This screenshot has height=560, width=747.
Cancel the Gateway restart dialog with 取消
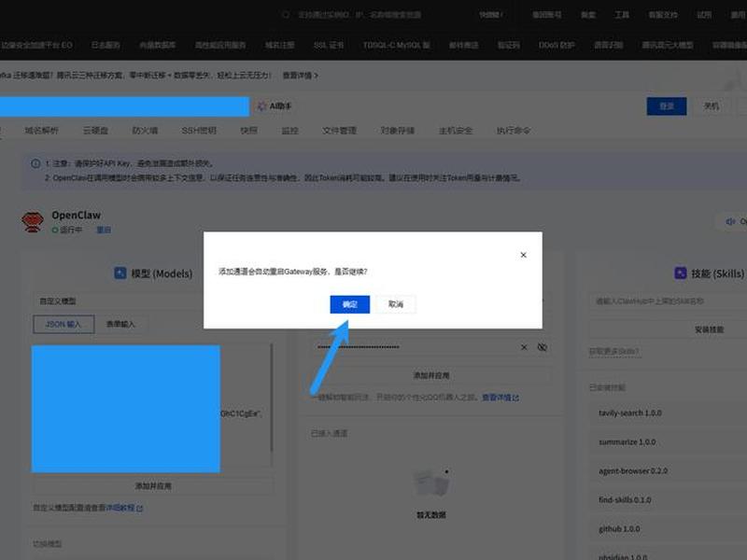coord(396,304)
